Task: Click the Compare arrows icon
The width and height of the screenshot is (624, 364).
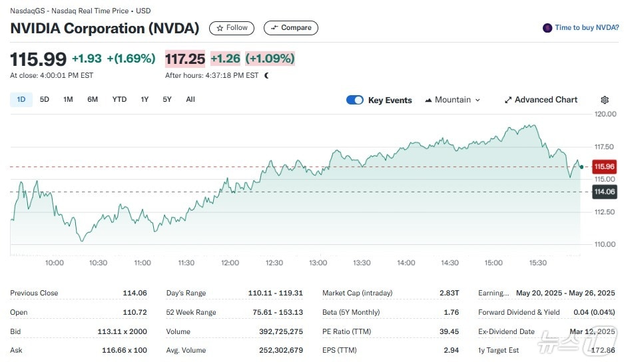Action: coord(274,28)
